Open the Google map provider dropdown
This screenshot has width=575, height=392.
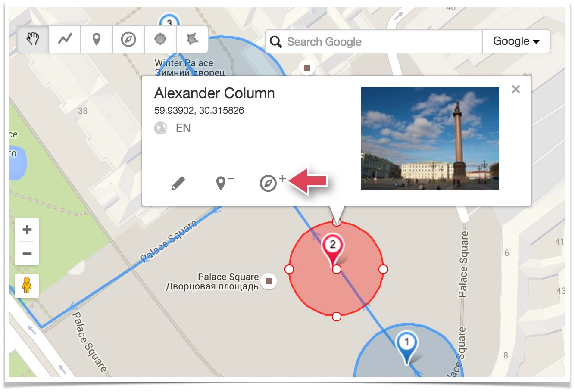coord(516,41)
